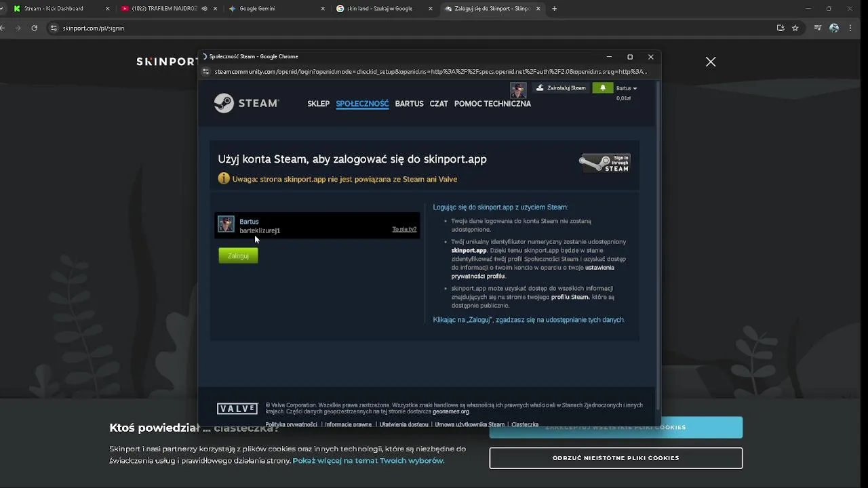Open site info icon in Steam popup address bar
Screen dimensions: 868x488
[206, 71]
